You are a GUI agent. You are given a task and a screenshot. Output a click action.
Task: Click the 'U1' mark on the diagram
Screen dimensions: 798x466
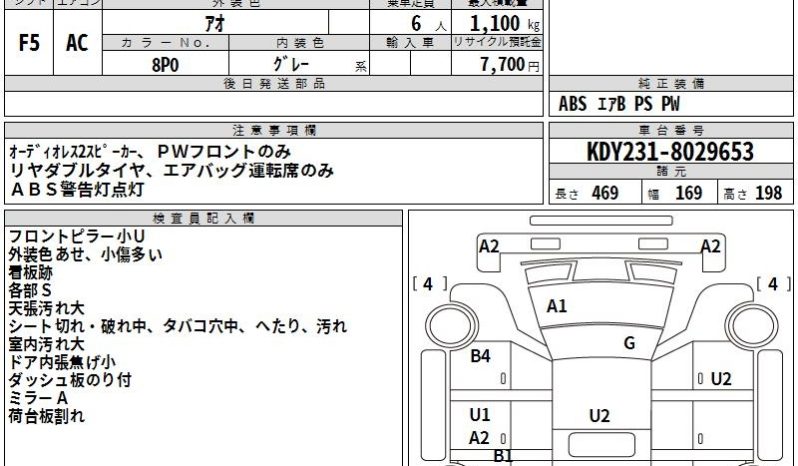pyautogui.click(x=479, y=415)
